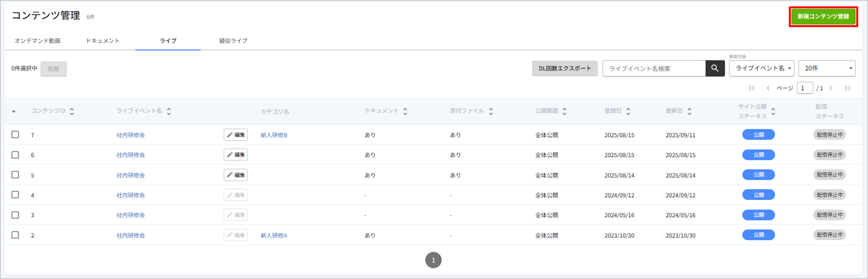Open 社内研修会 link for ID 2

click(x=131, y=235)
